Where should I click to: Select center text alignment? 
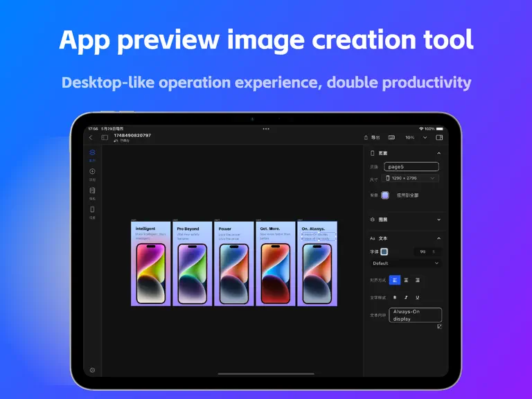coord(406,281)
